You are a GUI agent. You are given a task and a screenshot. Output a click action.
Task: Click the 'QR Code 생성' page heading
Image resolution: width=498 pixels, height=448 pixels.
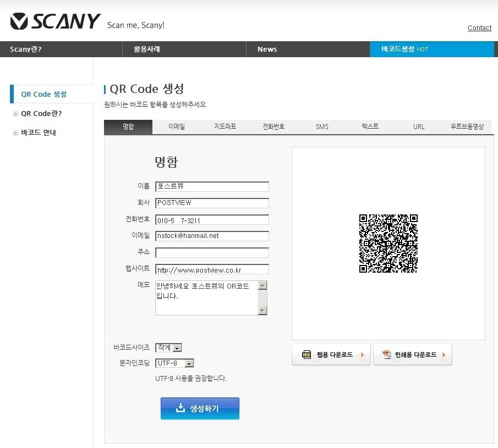147,89
